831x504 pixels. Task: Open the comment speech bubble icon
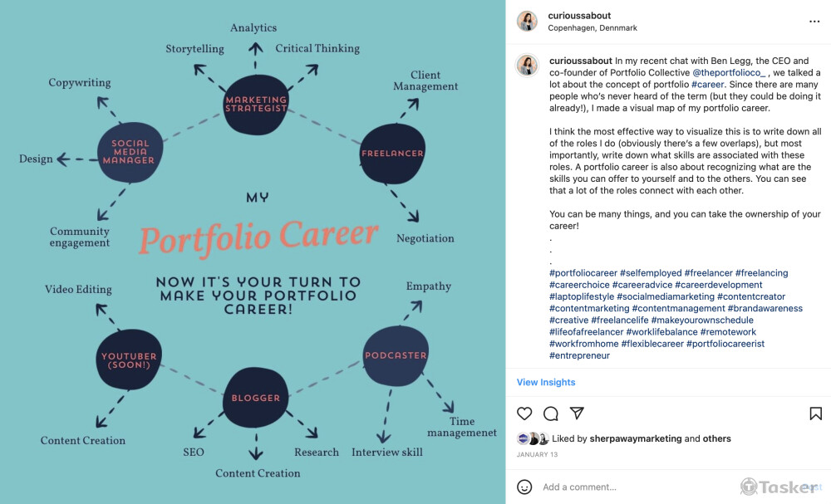pos(550,413)
